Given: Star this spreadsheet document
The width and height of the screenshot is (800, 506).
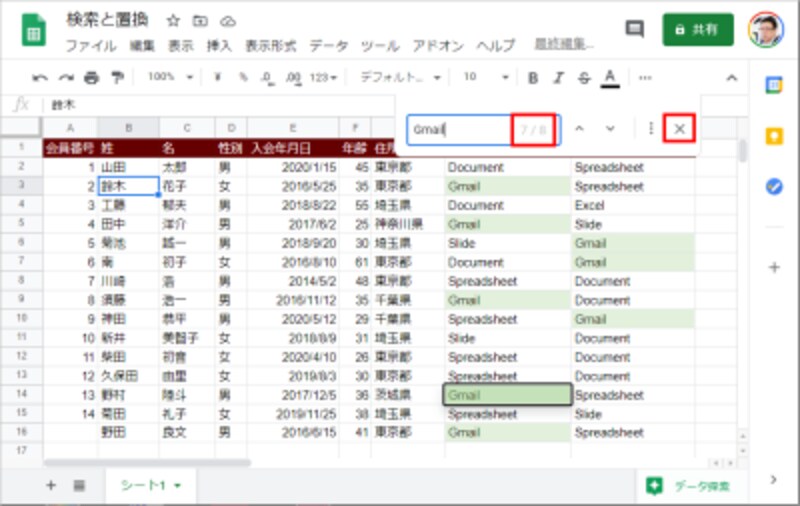Looking at the screenshot, I should 173,21.
